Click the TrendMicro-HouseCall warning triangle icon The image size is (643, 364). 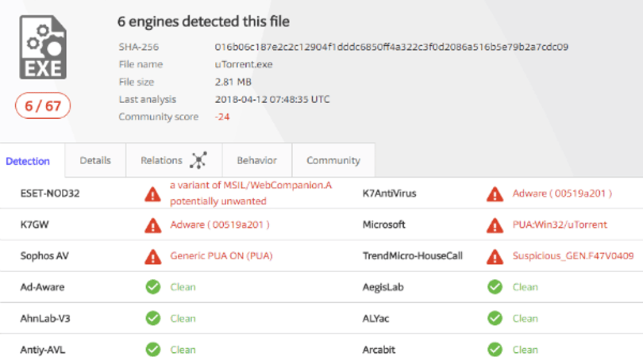(x=495, y=256)
